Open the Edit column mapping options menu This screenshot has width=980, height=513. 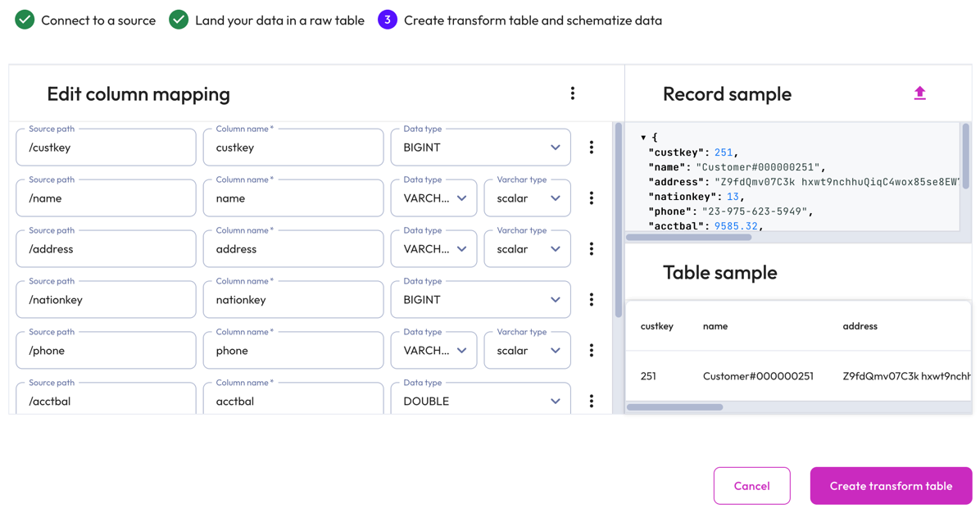pyautogui.click(x=573, y=93)
